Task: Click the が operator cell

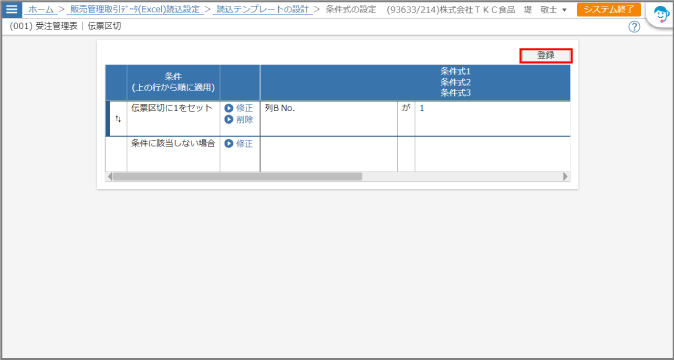Action: click(406, 119)
